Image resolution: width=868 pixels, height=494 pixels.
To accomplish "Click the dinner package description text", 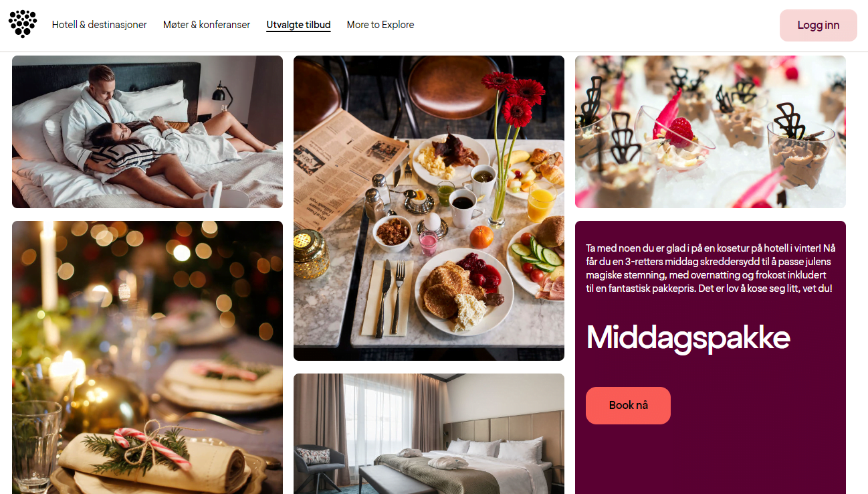I will click(x=710, y=268).
